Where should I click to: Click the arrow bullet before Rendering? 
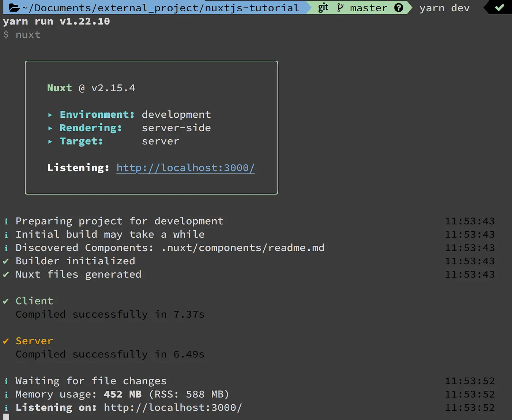tap(50, 128)
